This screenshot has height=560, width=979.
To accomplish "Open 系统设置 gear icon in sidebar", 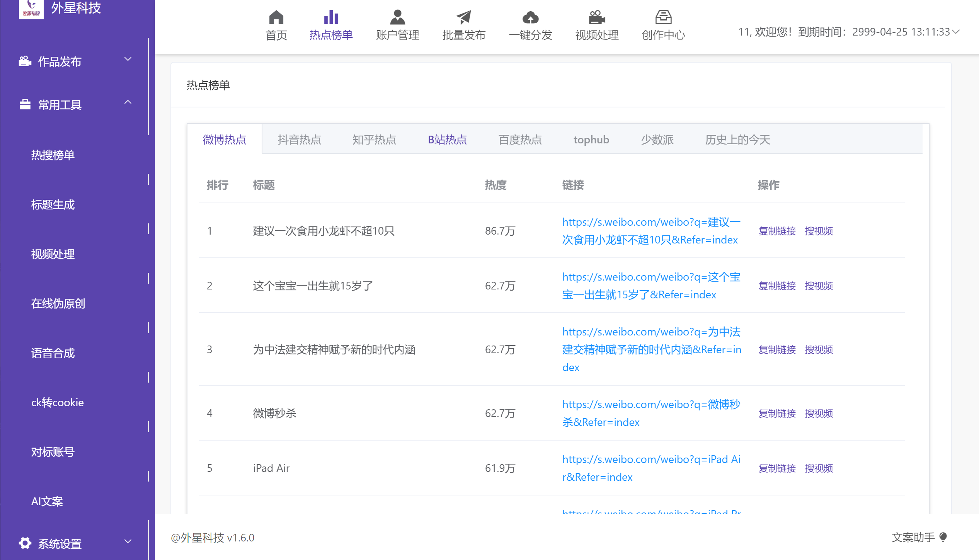I will 25,543.
